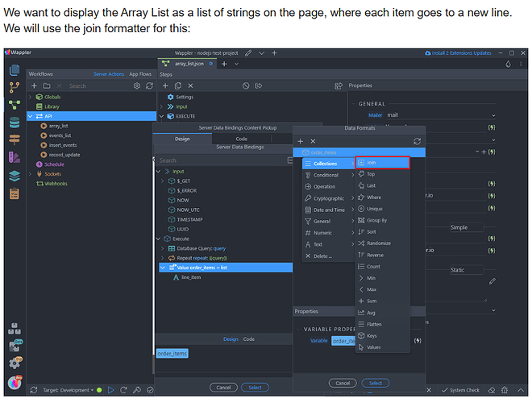Click Select in the Data Formats dialog
Viewport: 532px width, 403px height.
(376, 384)
